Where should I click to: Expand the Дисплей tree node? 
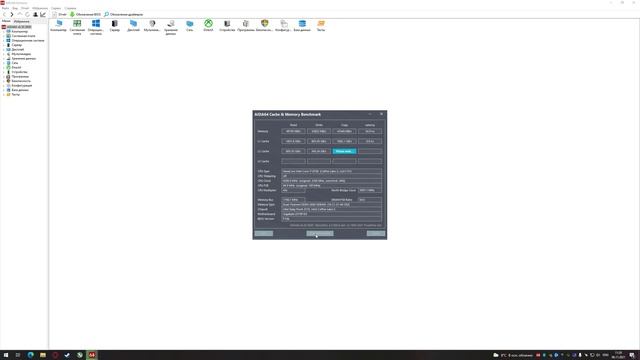click(x=4, y=49)
